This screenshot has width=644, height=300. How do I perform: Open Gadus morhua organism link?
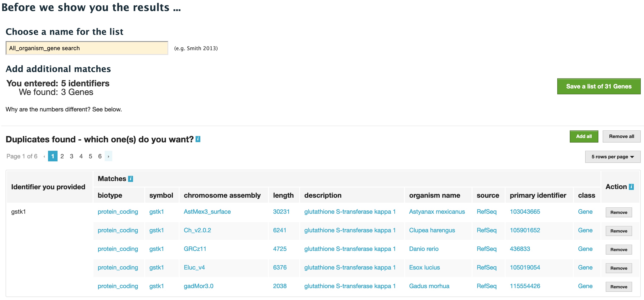pos(429,286)
